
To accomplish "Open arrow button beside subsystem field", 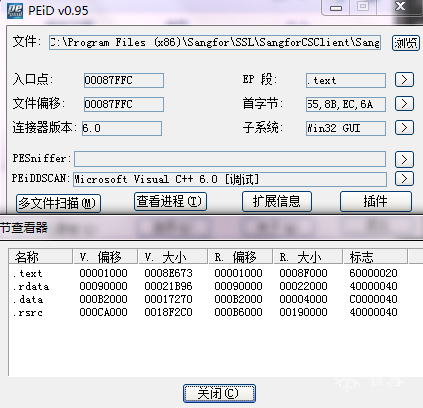I will point(404,128).
